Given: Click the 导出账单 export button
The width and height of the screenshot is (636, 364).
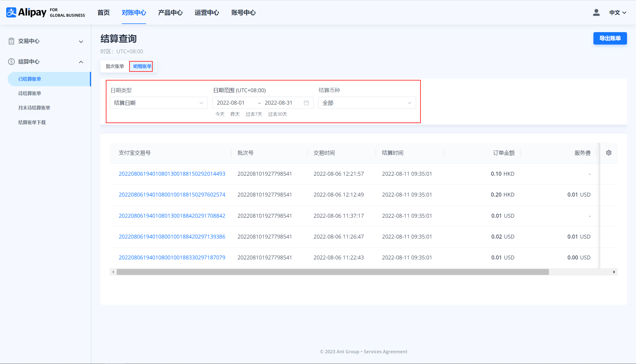Looking at the screenshot, I should [x=610, y=38].
